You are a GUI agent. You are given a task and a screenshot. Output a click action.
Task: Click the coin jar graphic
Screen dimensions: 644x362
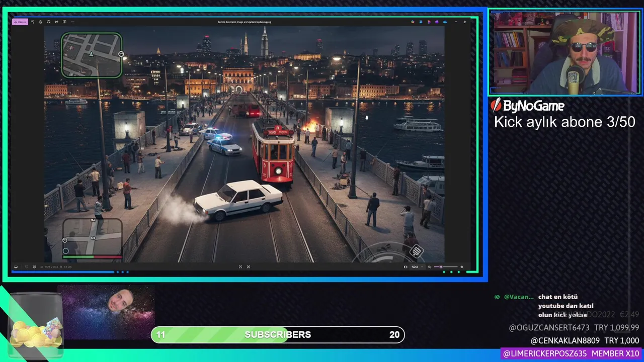click(36, 327)
